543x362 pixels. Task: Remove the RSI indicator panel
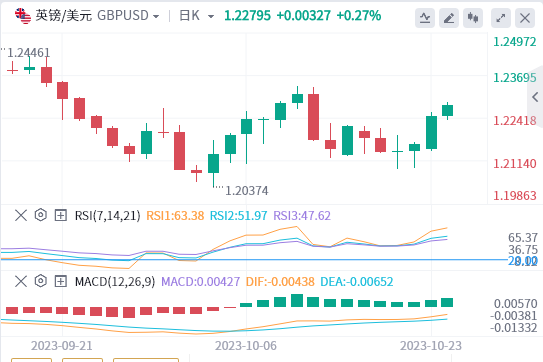[x=21, y=215]
